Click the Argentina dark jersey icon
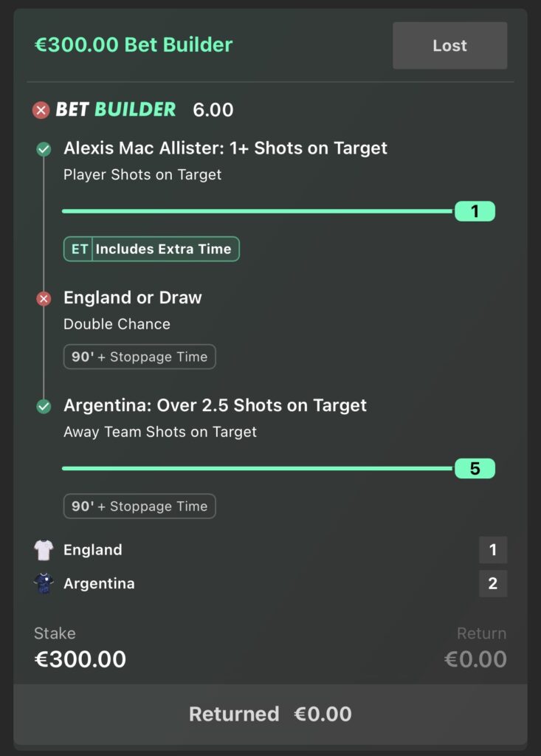 (x=44, y=583)
